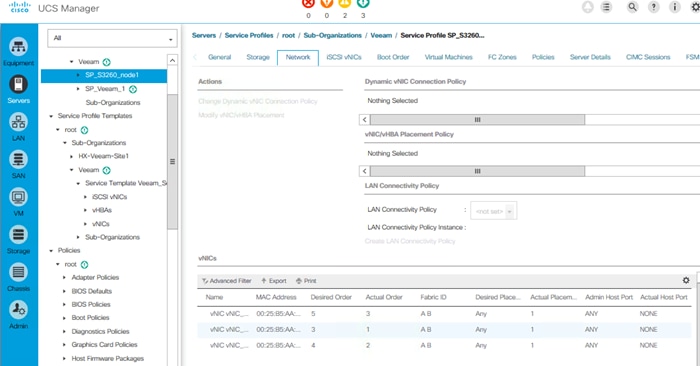Click the Cisco logo
This screenshot has width=700, height=366.
point(20,8)
